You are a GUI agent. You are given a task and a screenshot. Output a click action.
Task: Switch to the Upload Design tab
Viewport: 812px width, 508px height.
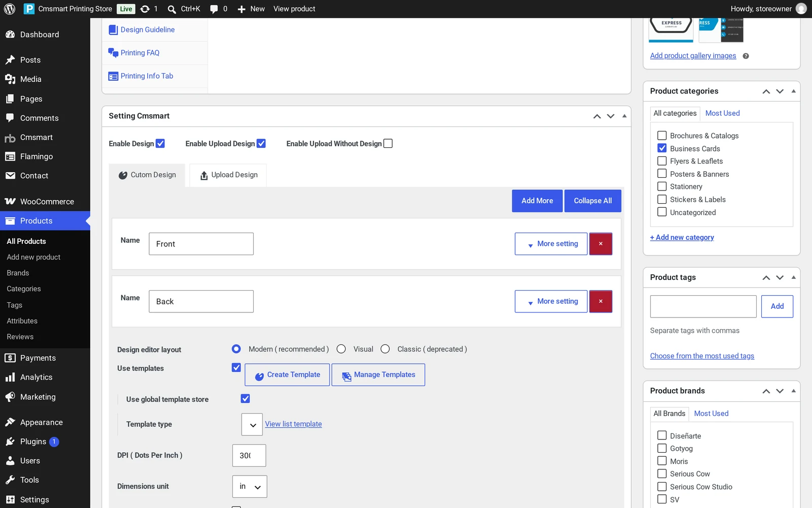228,175
